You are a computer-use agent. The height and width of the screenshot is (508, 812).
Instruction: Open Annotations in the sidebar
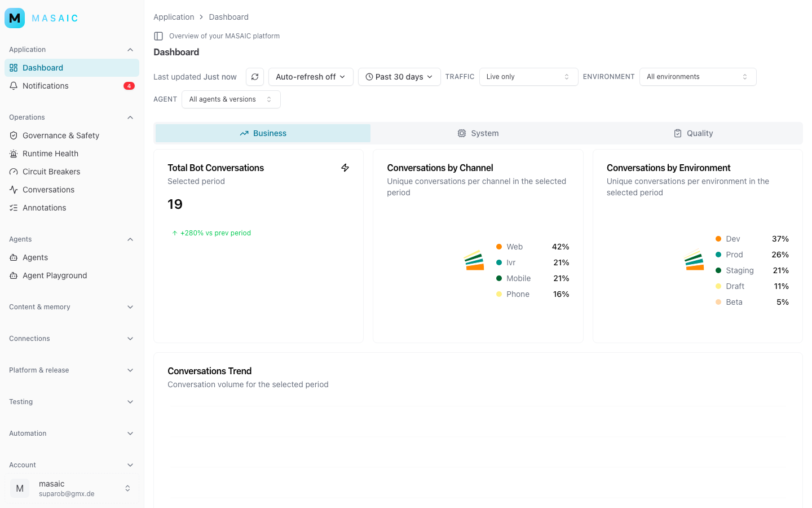[x=72, y=208]
